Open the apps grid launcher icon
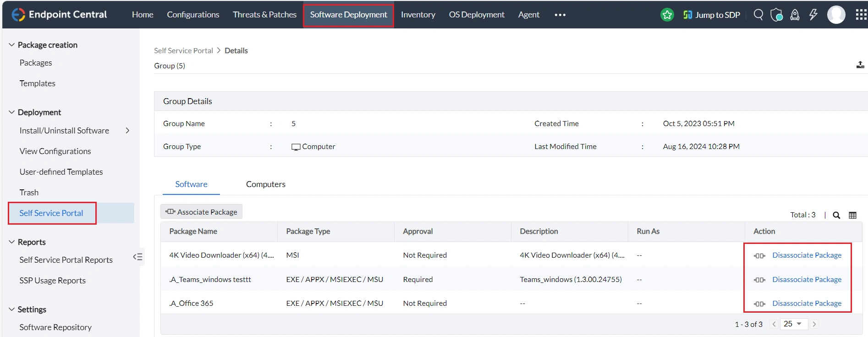 pos(861,15)
